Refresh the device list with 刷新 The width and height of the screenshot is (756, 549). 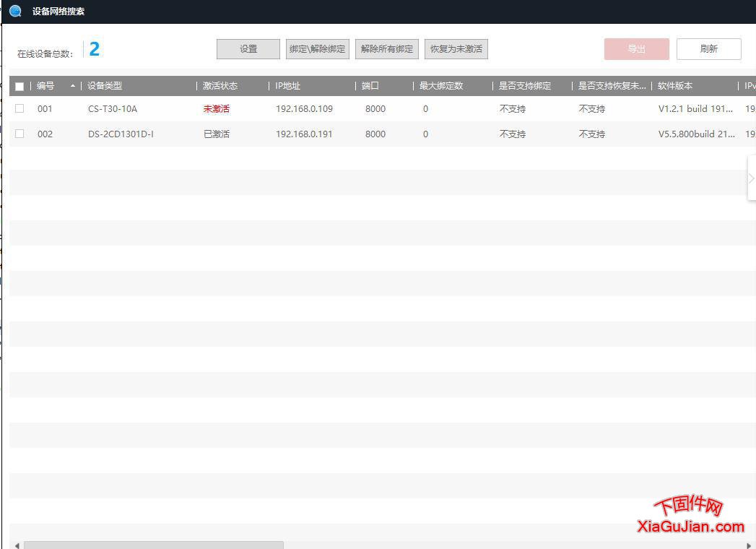[708, 49]
